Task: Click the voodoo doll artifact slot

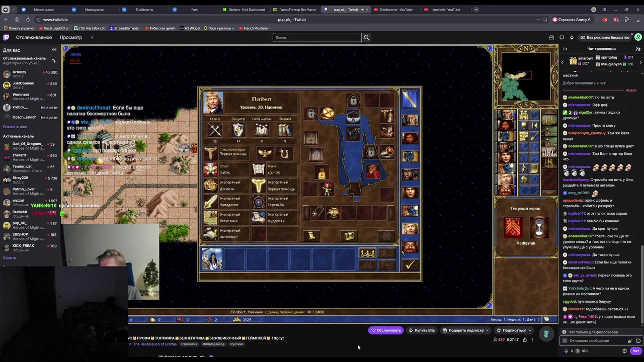Action: [328, 189]
